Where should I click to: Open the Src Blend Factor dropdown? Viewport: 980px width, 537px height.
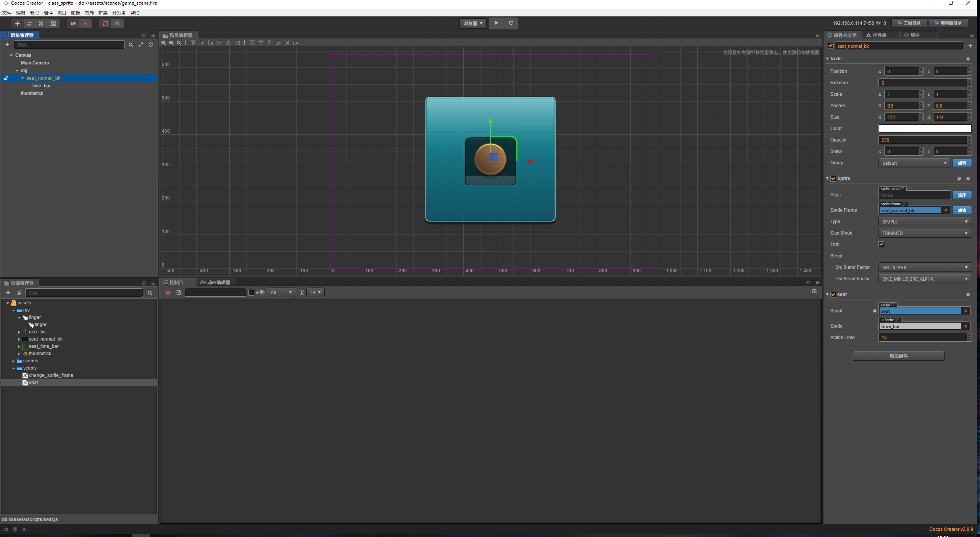[925, 267]
